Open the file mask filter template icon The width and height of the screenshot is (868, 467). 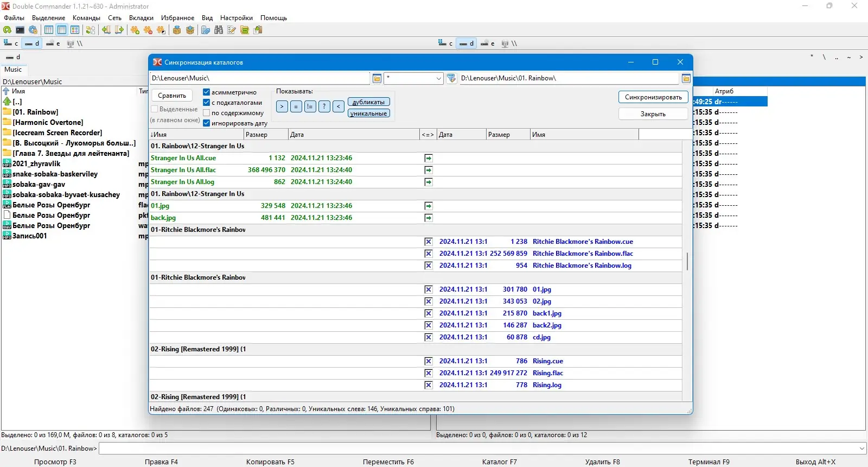(x=451, y=79)
